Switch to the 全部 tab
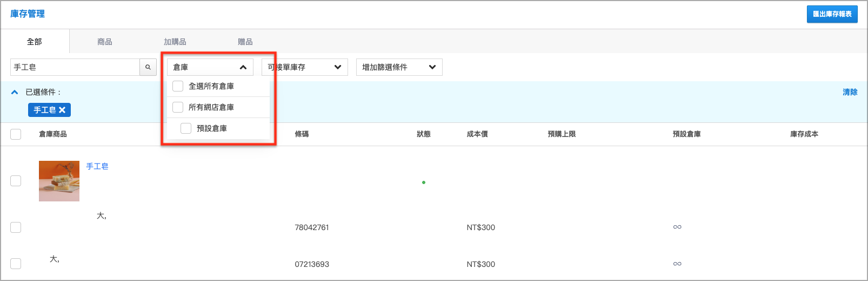This screenshot has height=281, width=868. coord(35,42)
